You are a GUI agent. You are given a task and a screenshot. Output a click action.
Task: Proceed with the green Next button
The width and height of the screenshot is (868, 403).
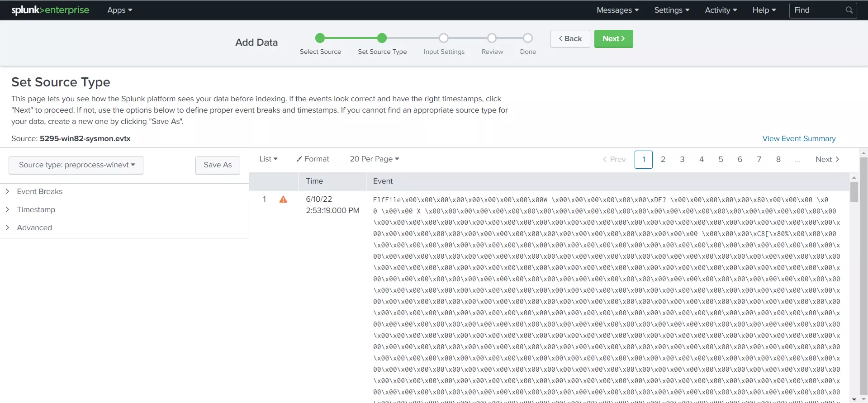(x=613, y=39)
